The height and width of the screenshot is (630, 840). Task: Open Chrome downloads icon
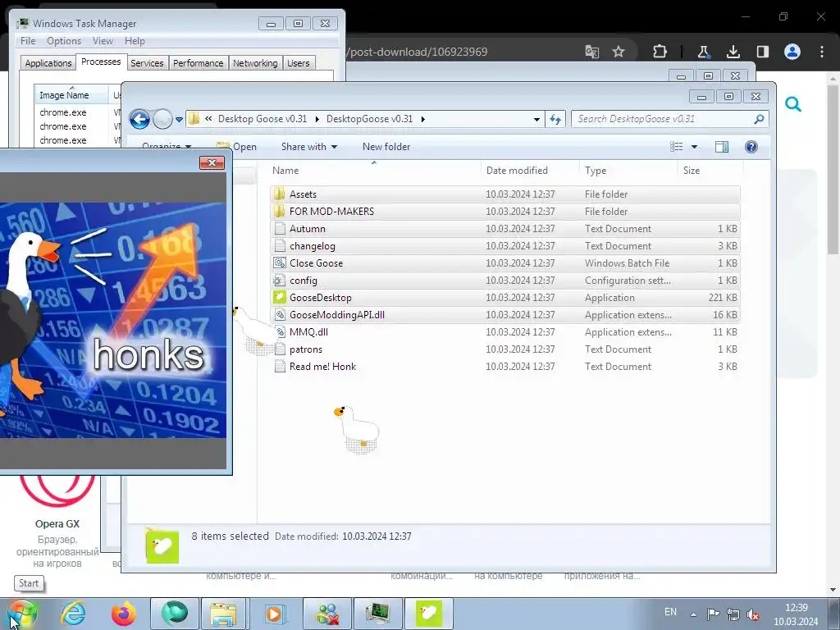[733, 52]
